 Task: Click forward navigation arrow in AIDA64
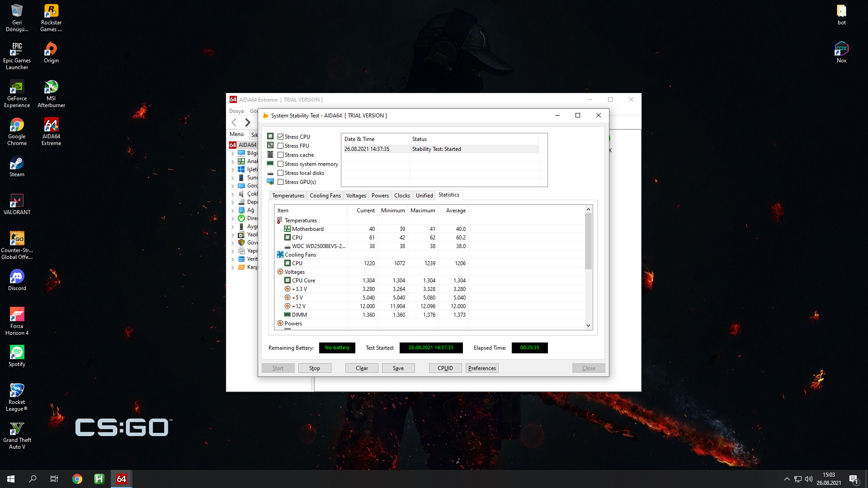247,122
